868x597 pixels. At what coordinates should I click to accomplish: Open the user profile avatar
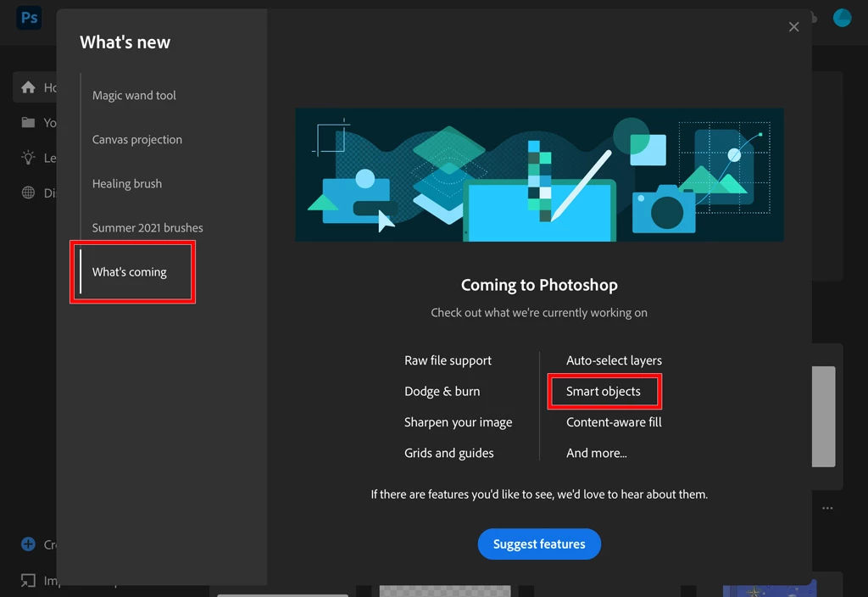click(842, 18)
